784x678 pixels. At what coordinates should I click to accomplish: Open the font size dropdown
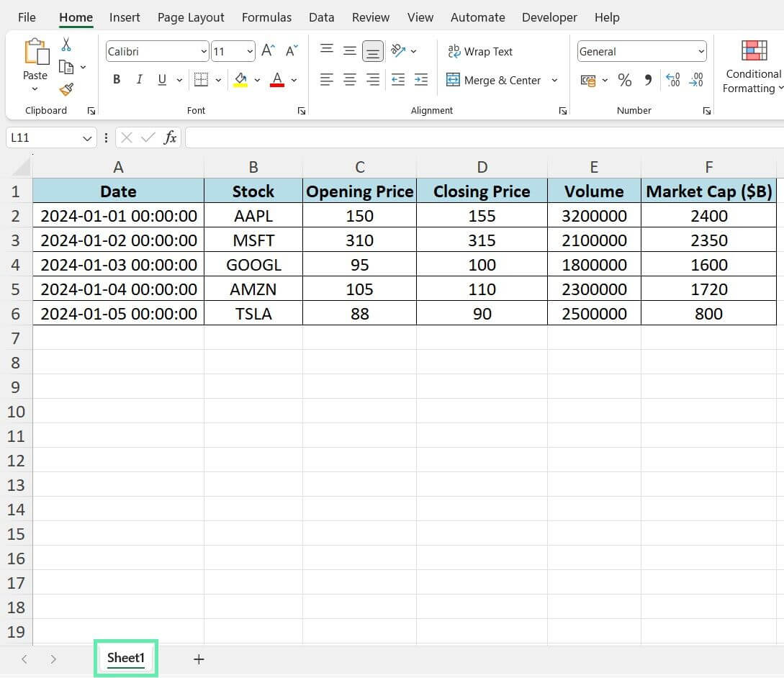pyautogui.click(x=248, y=51)
